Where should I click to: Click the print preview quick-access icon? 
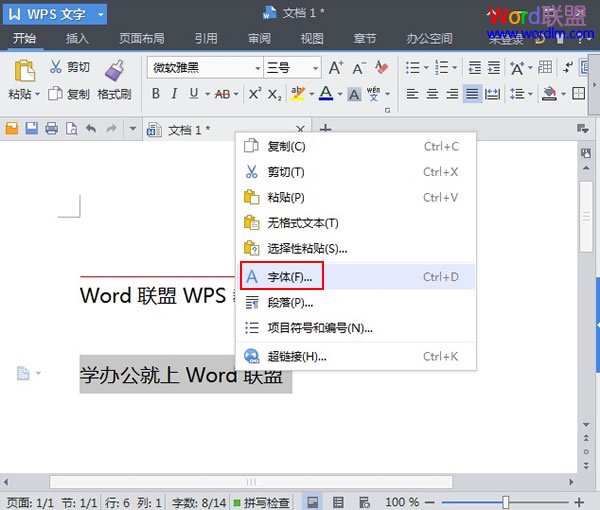[x=72, y=129]
